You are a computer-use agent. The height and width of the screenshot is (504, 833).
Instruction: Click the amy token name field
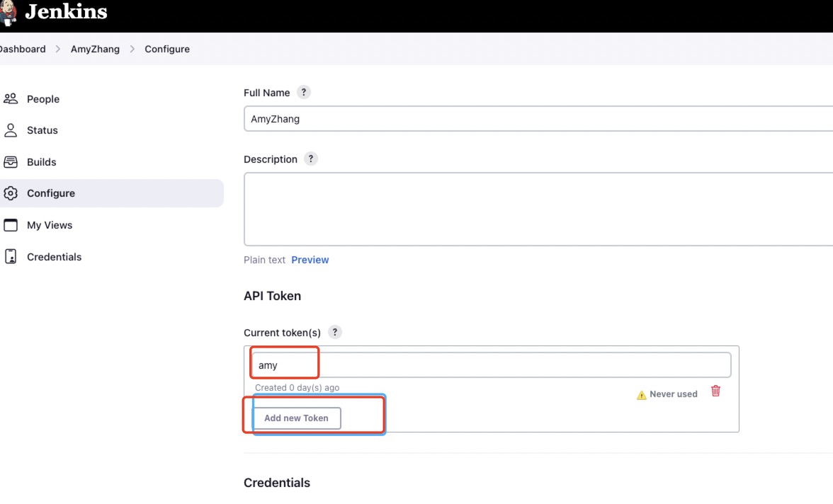click(490, 365)
